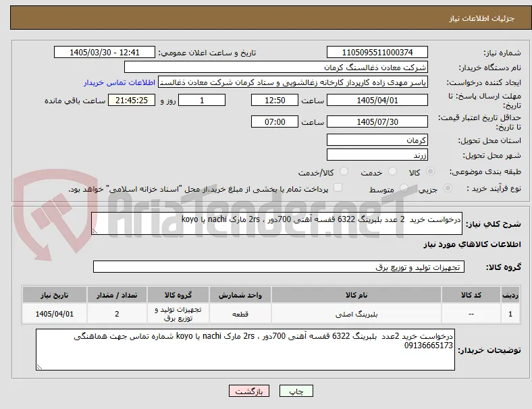Click the response deadline date 1405/04/01 field
The width and height of the screenshot is (532, 409).
(x=377, y=100)
